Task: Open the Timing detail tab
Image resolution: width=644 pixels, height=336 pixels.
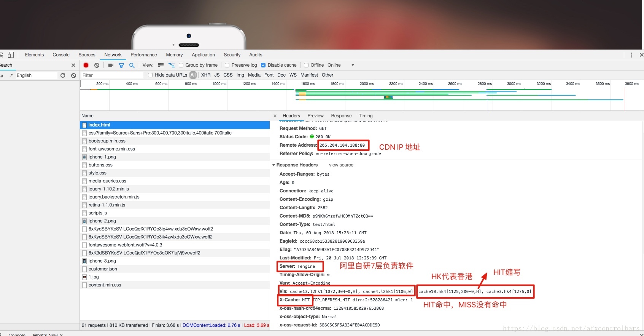Action: click(x=366, y=116)
